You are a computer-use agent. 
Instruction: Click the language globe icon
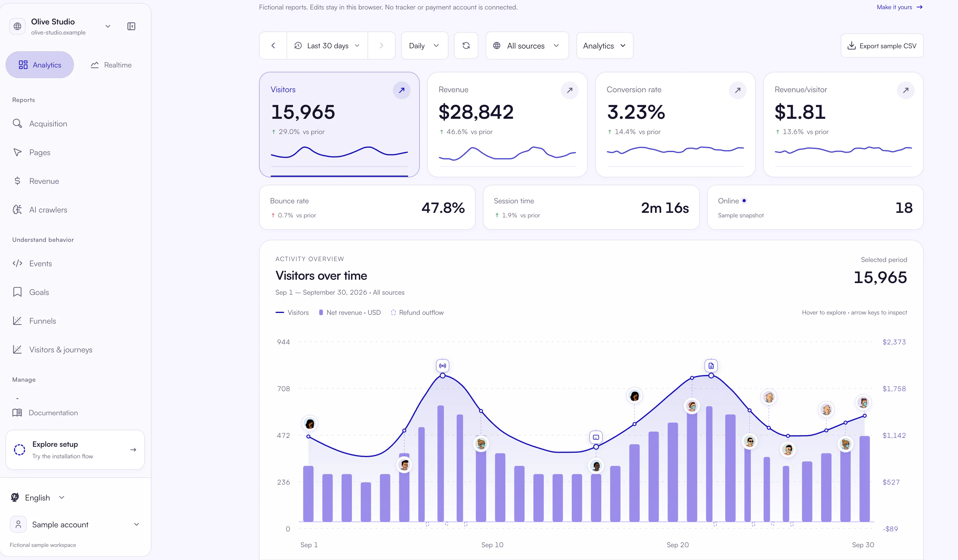(x=15, y=497)
